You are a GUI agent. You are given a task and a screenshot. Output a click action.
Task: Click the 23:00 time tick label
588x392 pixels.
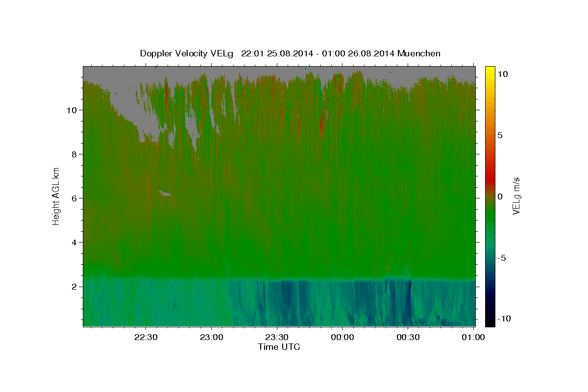click(x=211, y=337)
